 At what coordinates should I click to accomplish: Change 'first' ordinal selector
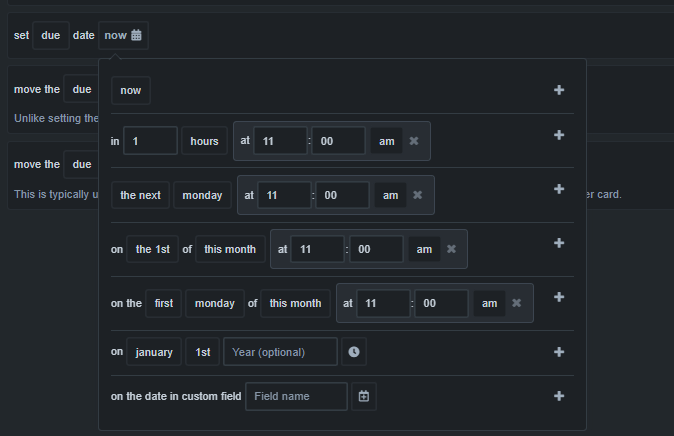(x=164, y=303)
